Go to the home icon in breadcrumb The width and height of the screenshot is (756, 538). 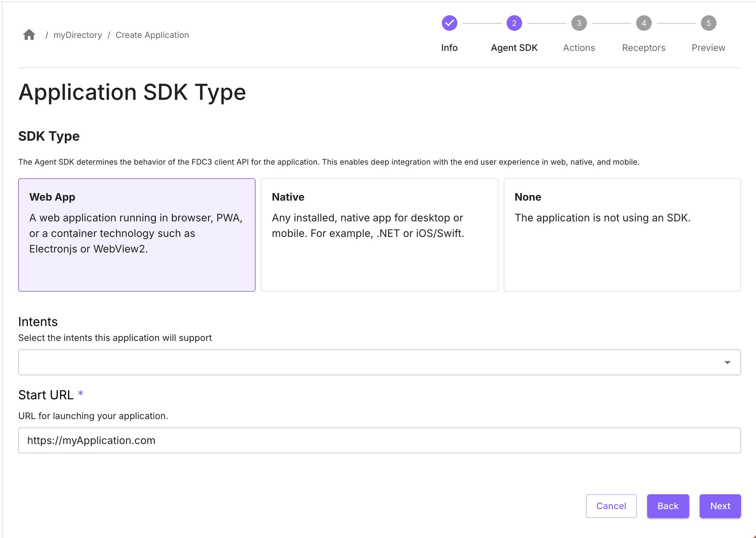click(29, 35)
